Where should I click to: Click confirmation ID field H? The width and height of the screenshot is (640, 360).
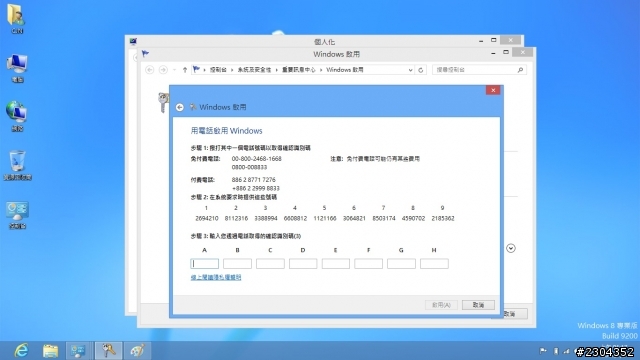[x=434, y=264]
